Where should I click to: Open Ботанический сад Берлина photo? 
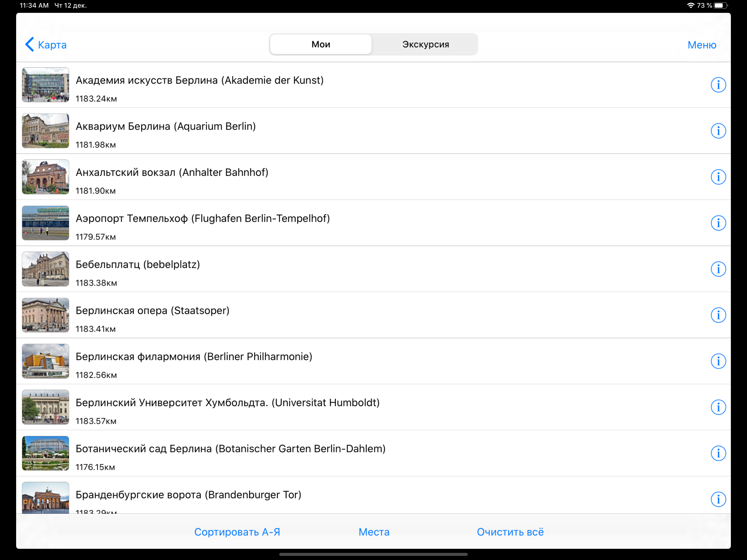(x=46, y=453)
